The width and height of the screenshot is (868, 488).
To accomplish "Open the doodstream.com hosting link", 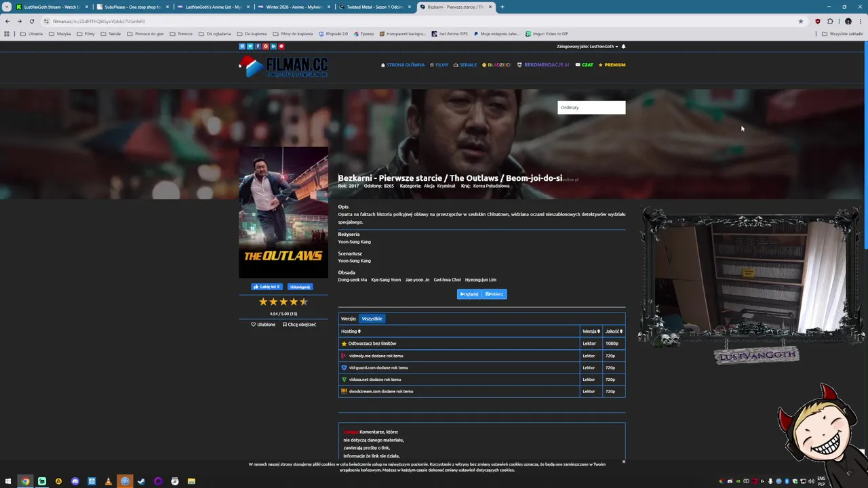I will (380, 391).
